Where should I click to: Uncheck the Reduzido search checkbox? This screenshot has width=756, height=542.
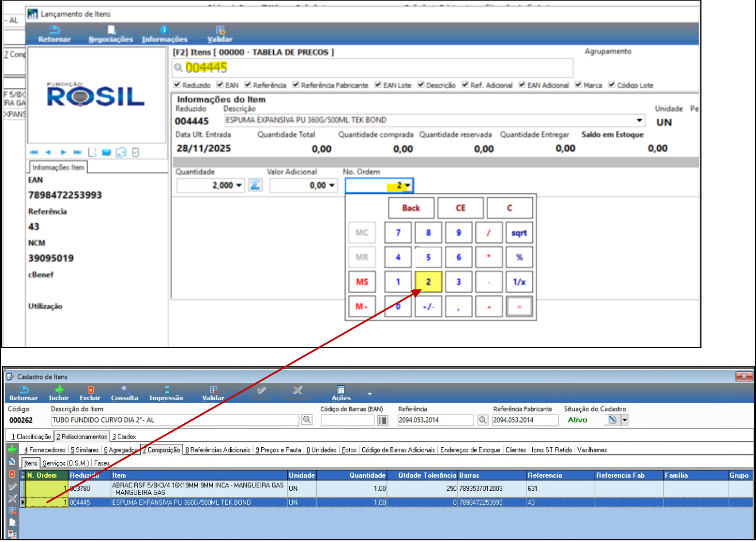[x=177, y=84]
